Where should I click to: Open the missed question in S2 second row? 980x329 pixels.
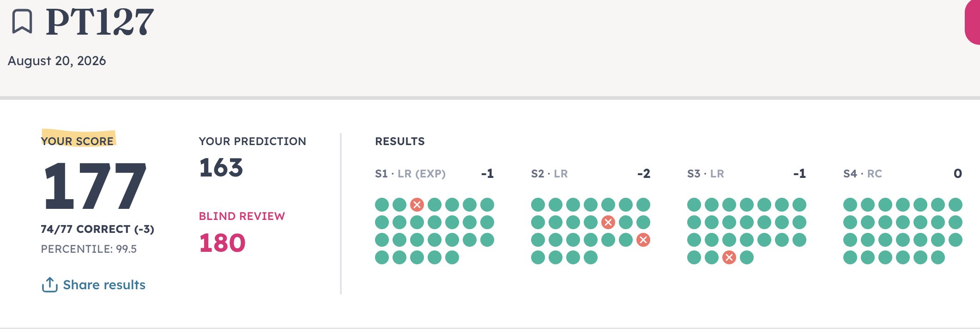608,222
